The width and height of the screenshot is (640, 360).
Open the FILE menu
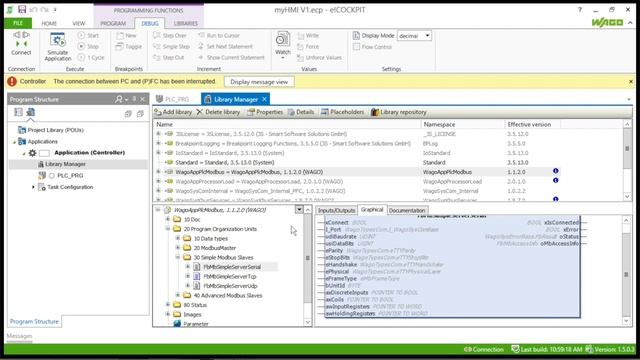pyautogui.click(x=18, y=23)
